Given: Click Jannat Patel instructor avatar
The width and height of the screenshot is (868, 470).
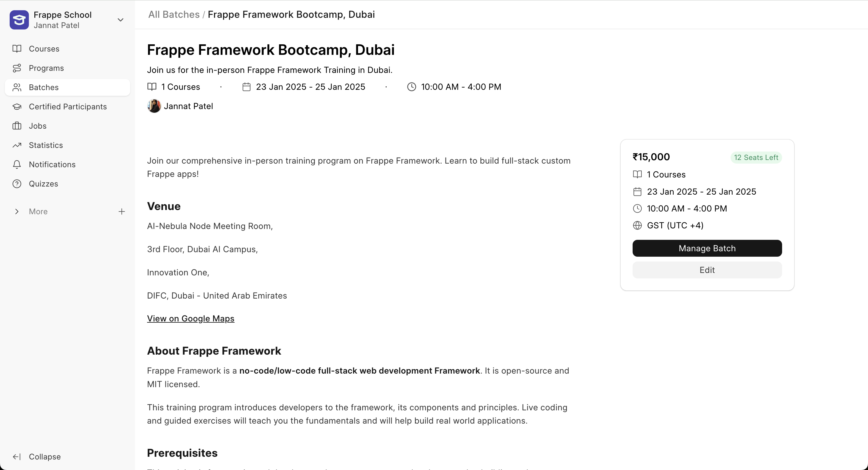Looking at the screenshot, I should tap(154, 106).
